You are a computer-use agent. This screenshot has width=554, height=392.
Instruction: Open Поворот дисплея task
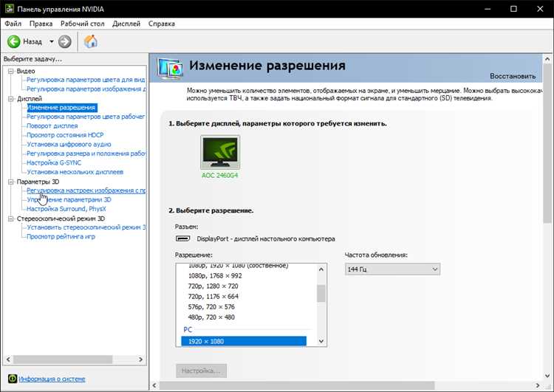click(x=52, y=125)
